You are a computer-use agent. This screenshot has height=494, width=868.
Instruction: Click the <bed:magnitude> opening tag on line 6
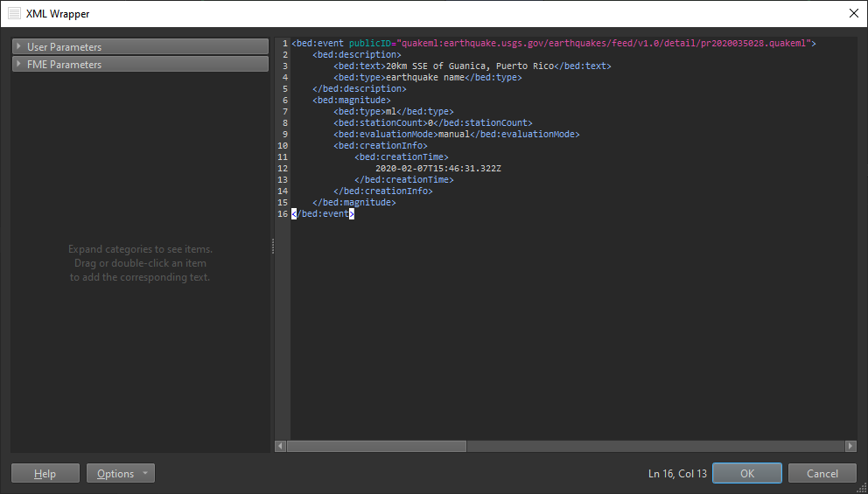point(352,101)
